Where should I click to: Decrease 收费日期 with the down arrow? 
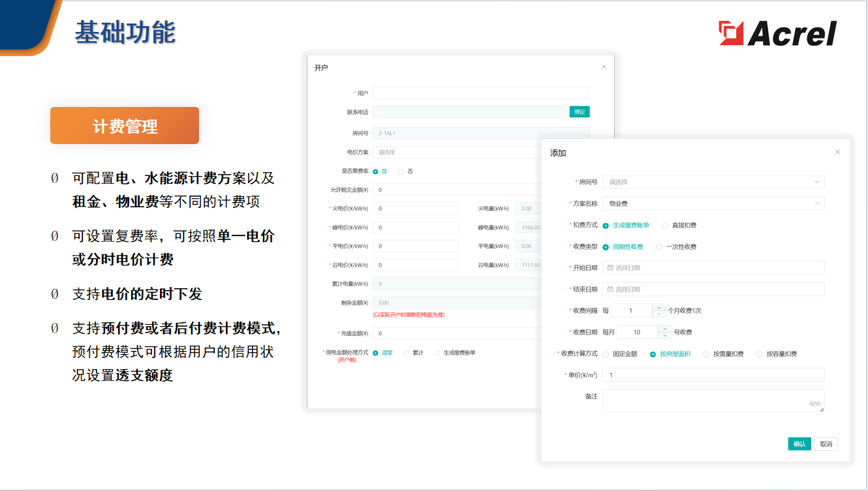tap(664, 335)
